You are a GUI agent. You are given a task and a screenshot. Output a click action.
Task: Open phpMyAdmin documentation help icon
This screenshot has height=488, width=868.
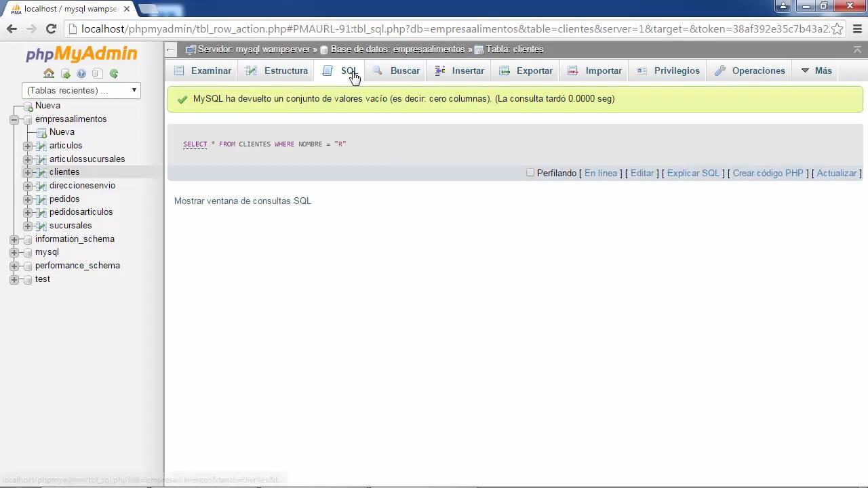81,73
